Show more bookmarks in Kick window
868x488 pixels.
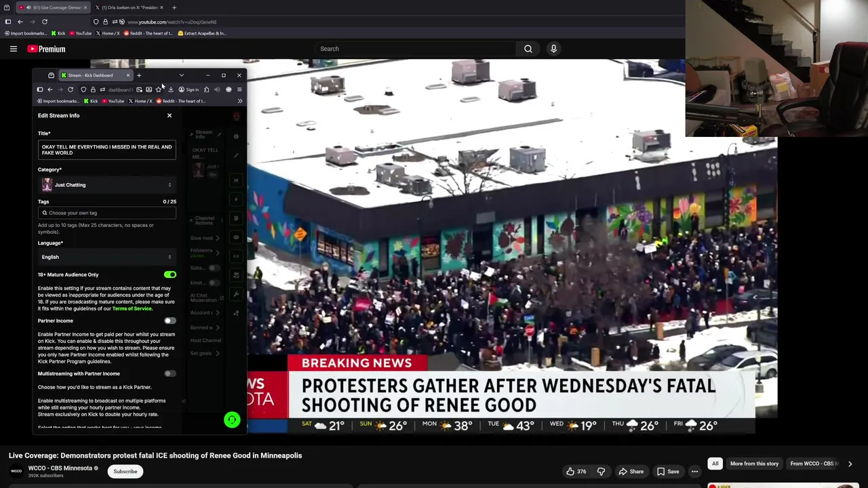239,101
